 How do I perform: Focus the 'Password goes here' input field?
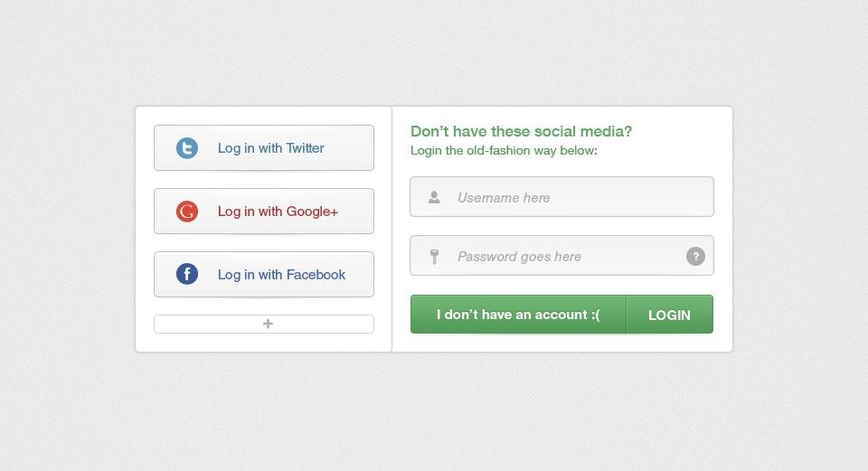pyautogui.click(x=561, y=256)
